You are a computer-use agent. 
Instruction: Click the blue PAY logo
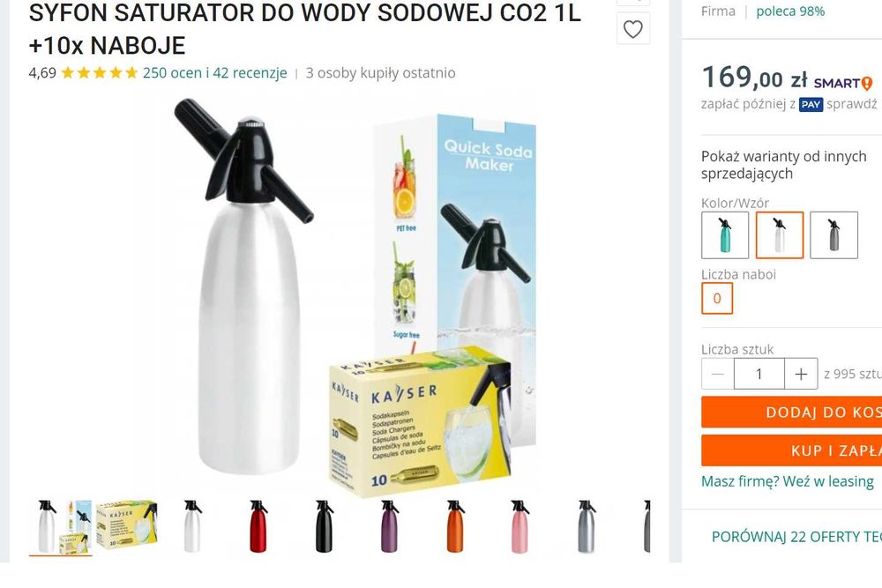click(x=811, y=105)
